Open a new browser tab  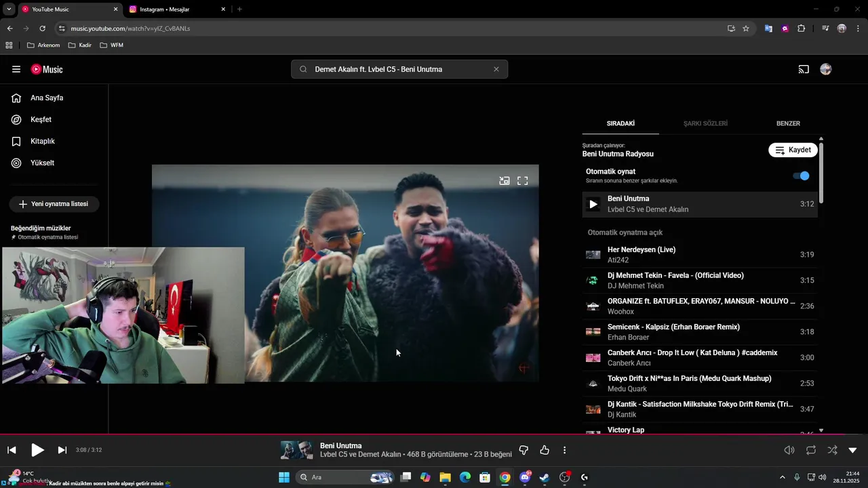tap(239, 9)
